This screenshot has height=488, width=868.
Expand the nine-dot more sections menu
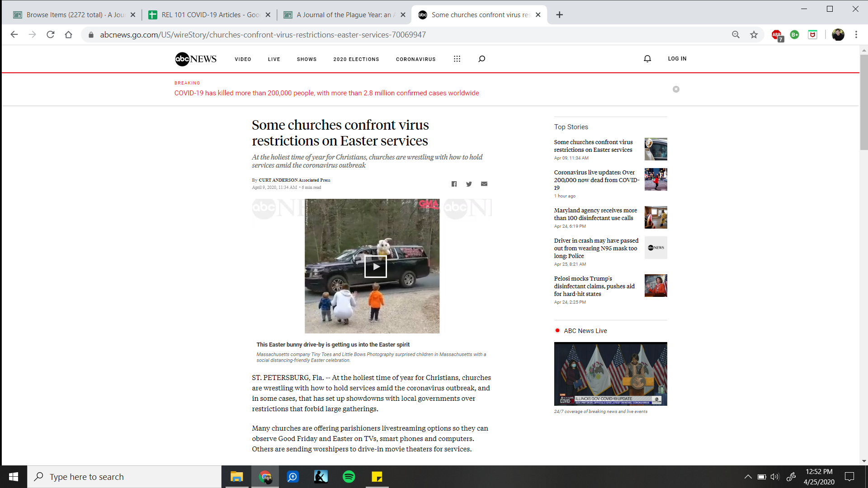pos(457,59)
